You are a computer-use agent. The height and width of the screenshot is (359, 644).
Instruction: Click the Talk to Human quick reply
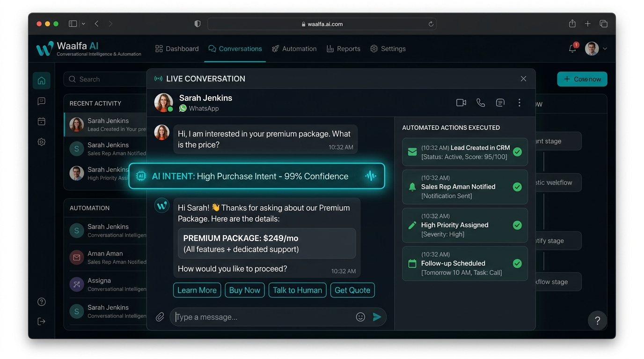tap(298, 290)
